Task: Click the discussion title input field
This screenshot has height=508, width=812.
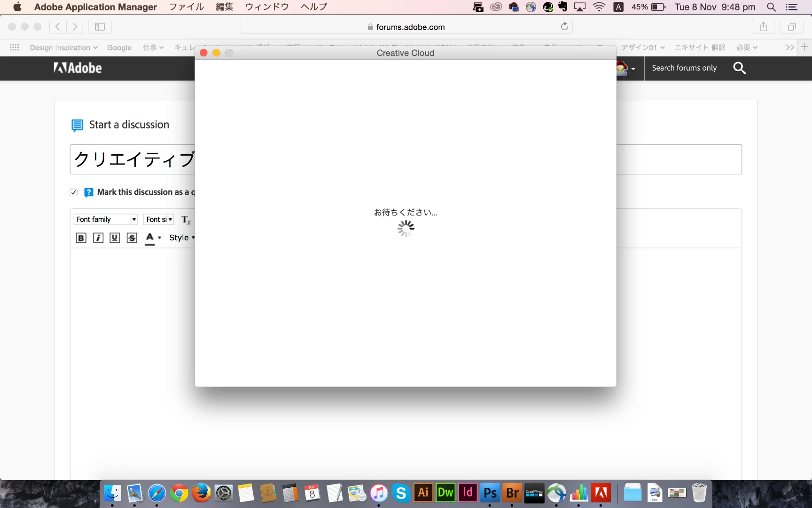Action: 406,159
